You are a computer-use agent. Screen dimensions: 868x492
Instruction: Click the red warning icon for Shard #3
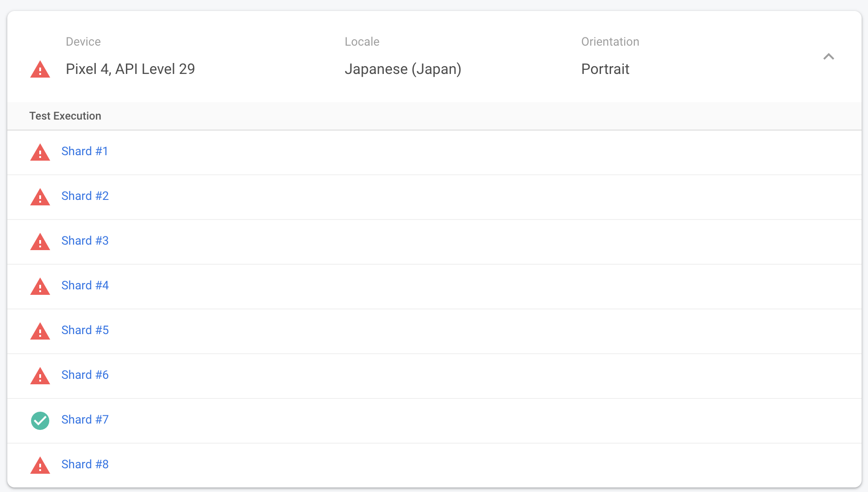(40, 242)
